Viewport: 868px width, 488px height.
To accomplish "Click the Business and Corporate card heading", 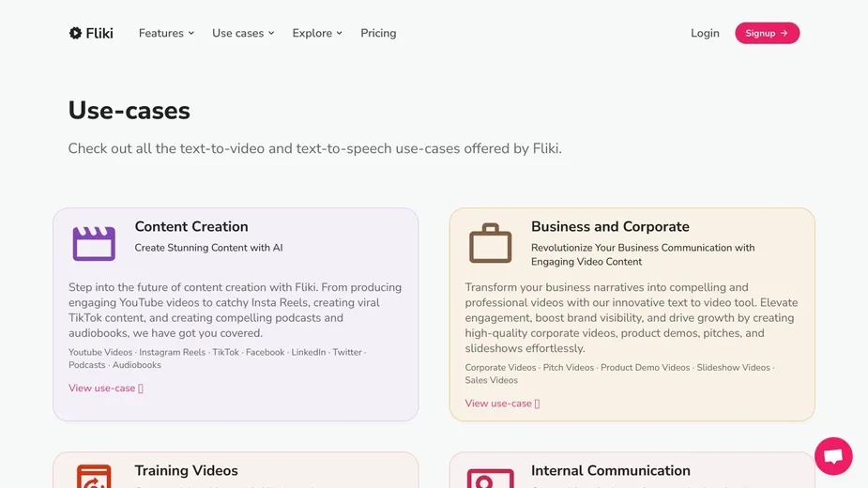I will 610,226.
